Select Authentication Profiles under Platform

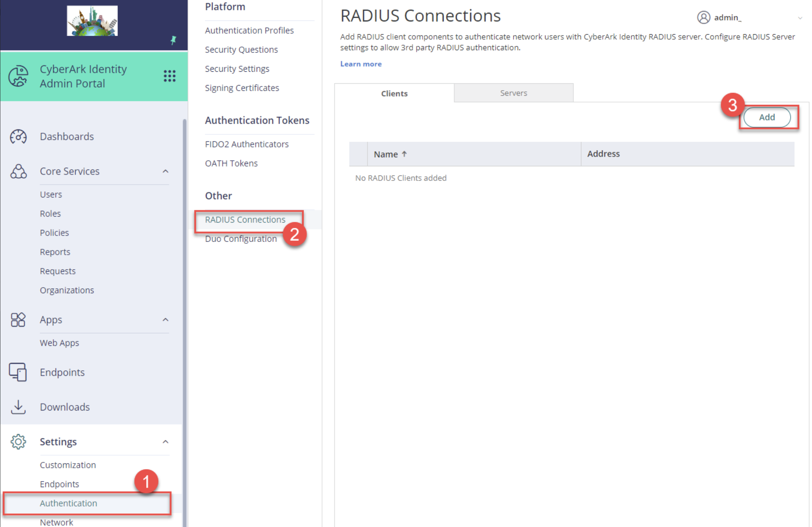[x=249, y=30]
